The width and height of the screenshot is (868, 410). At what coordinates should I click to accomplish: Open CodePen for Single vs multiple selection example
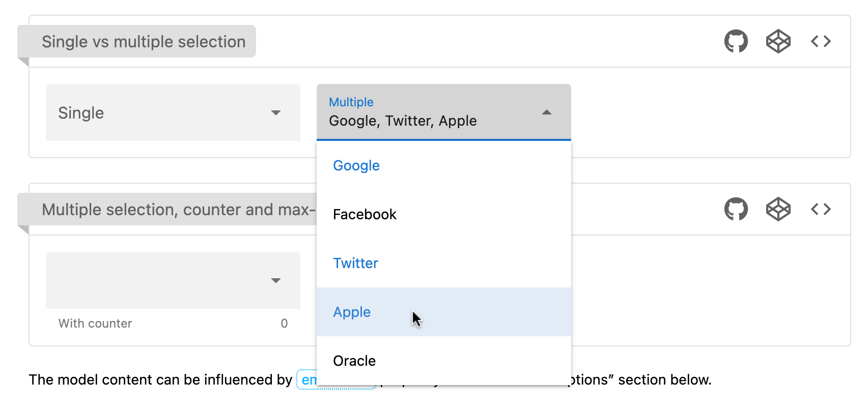778,41
